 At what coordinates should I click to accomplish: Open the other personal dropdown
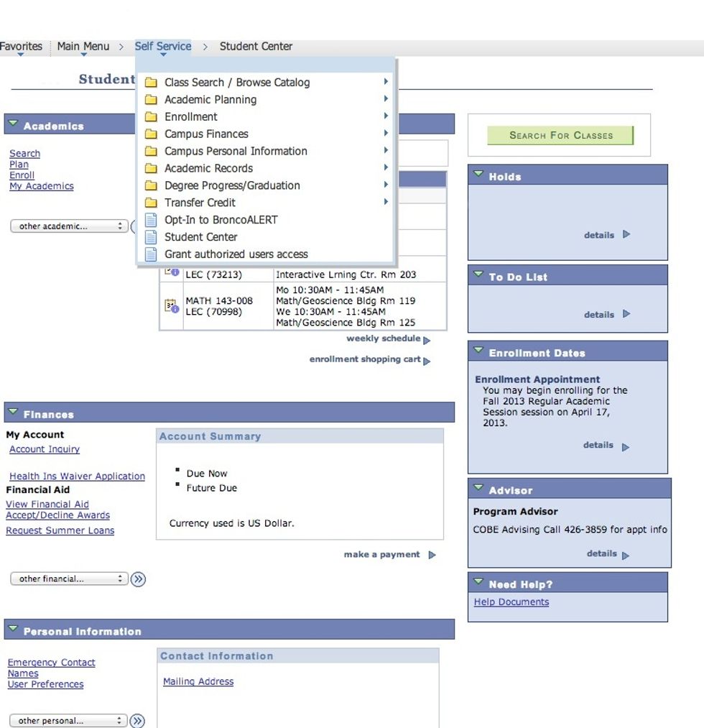click(x=69, y=720)
